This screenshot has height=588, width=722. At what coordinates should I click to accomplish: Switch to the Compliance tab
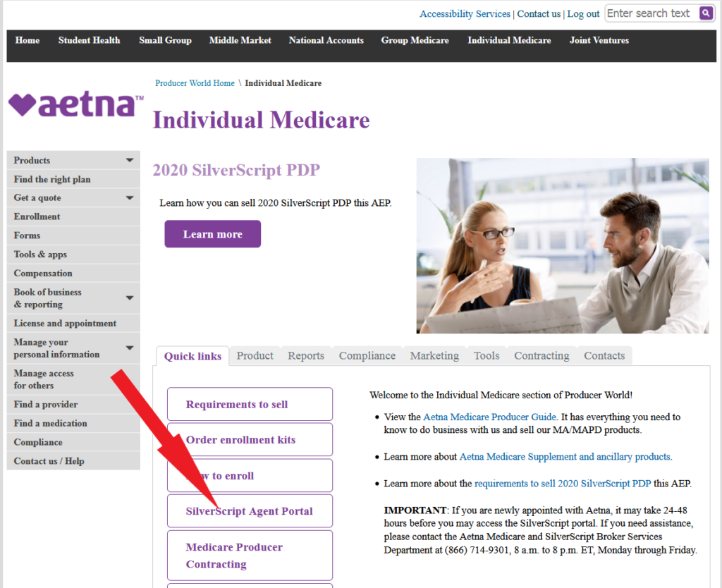click(367, 356)
